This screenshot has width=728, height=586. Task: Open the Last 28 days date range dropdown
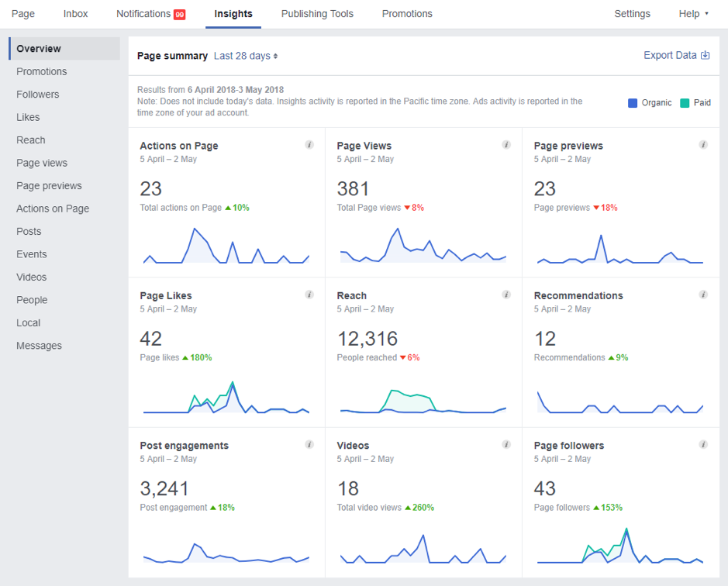[246, 56]
